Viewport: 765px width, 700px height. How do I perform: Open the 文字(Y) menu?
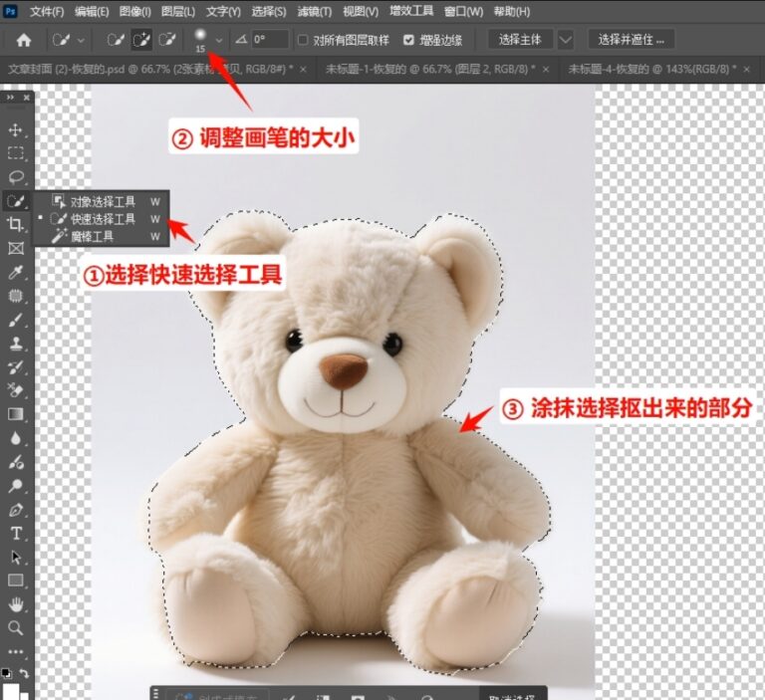(x=223, y=11)
